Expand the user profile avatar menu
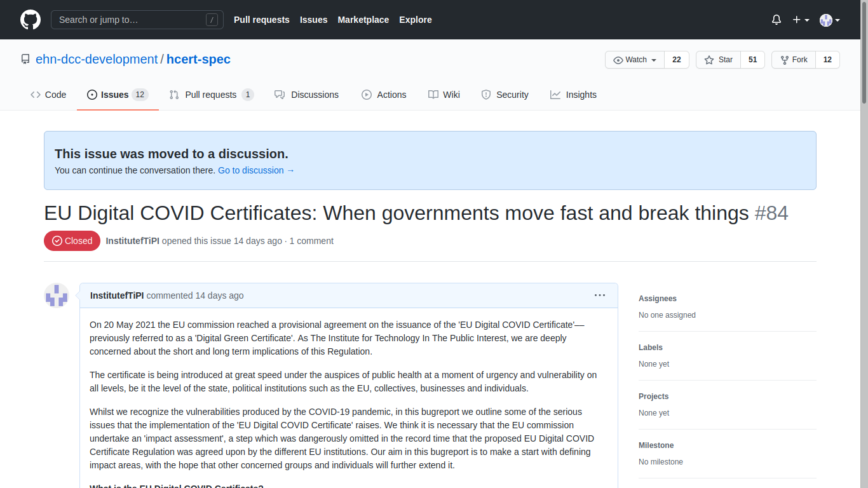Screen dimensions: 868x488 [x=829, y=20]
